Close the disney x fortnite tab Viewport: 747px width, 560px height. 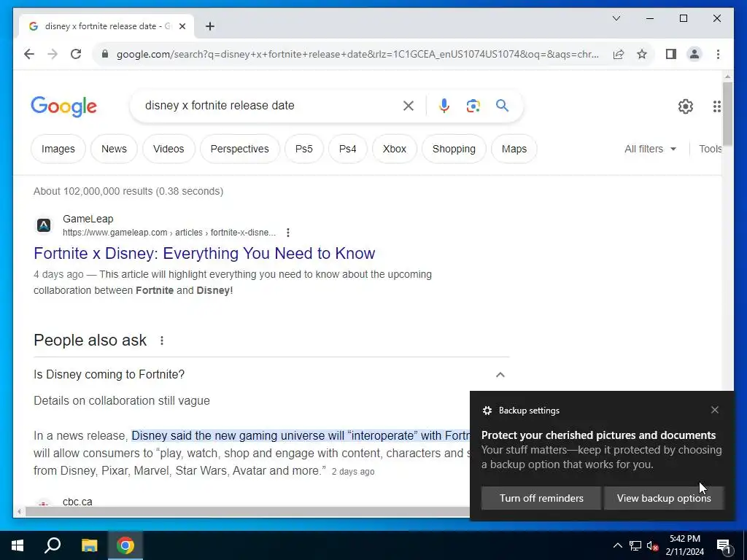(182, 26)
